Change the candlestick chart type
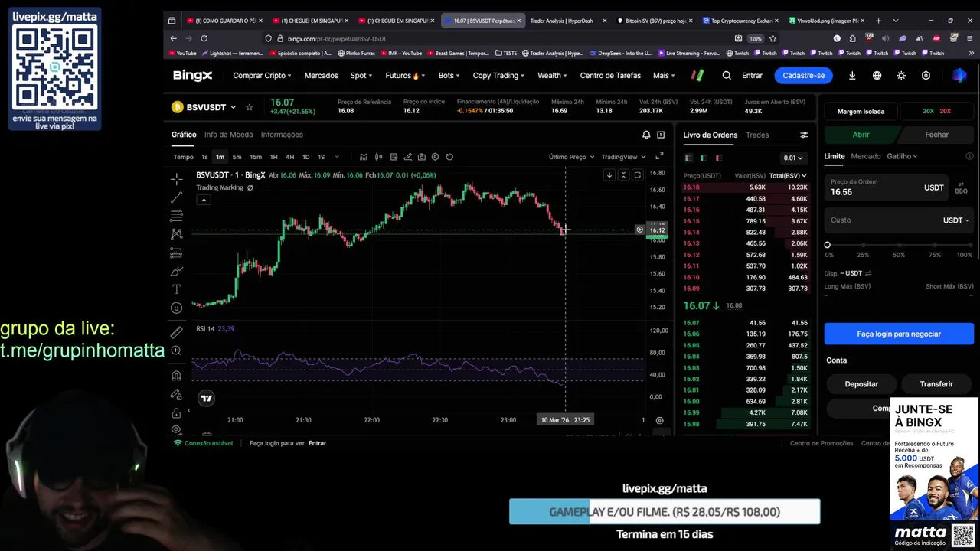 [x=378, y=157]
